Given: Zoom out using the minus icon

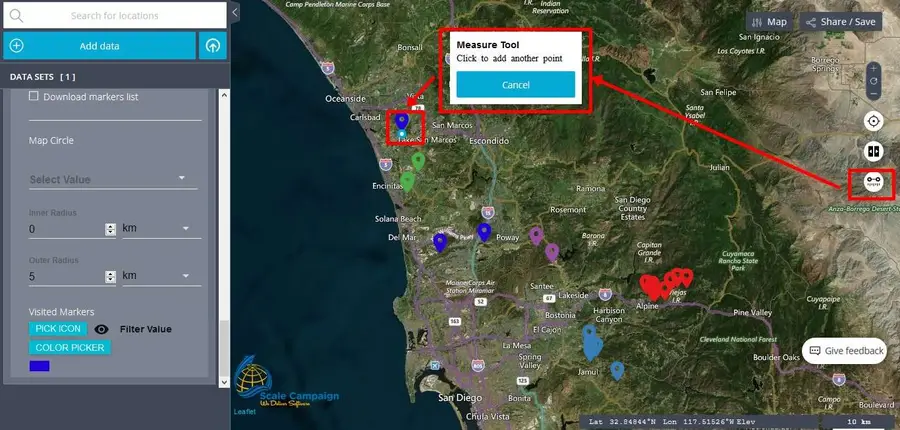Looking at the screenshot, I should (873, 94).
